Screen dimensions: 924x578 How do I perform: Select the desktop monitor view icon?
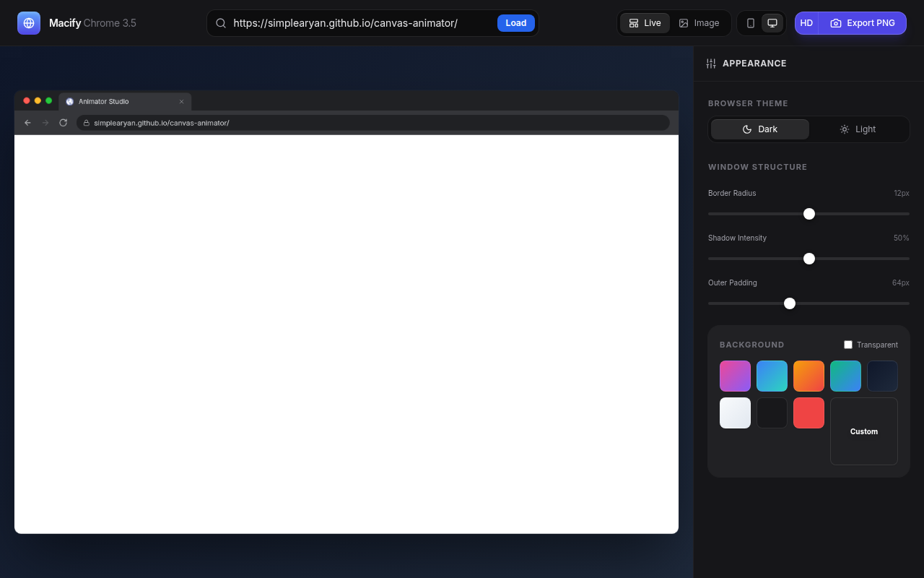coord(772,23)
